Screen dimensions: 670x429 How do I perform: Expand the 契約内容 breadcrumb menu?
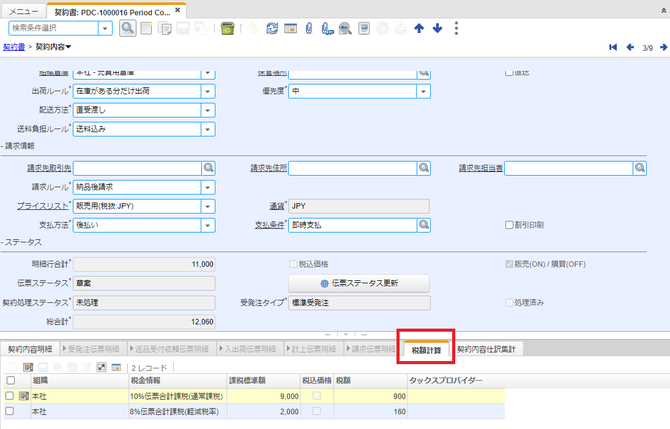pyautogui.click(x=53, y=47)
